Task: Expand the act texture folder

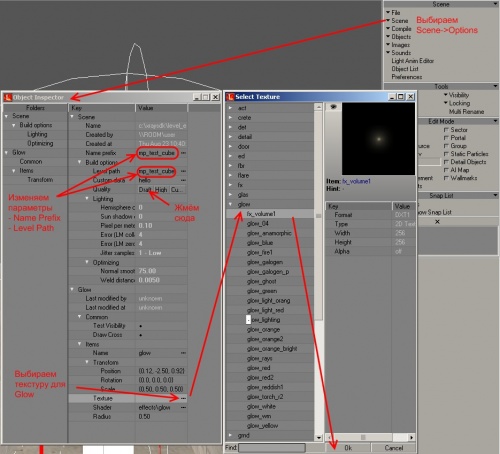Action: click(230, 108)
